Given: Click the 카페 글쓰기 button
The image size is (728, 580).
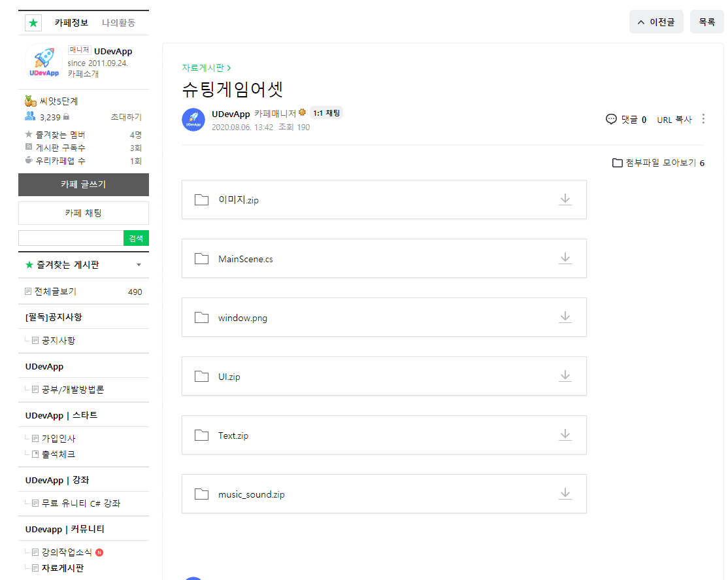Looking at the screenshot, I should point(84,184).
